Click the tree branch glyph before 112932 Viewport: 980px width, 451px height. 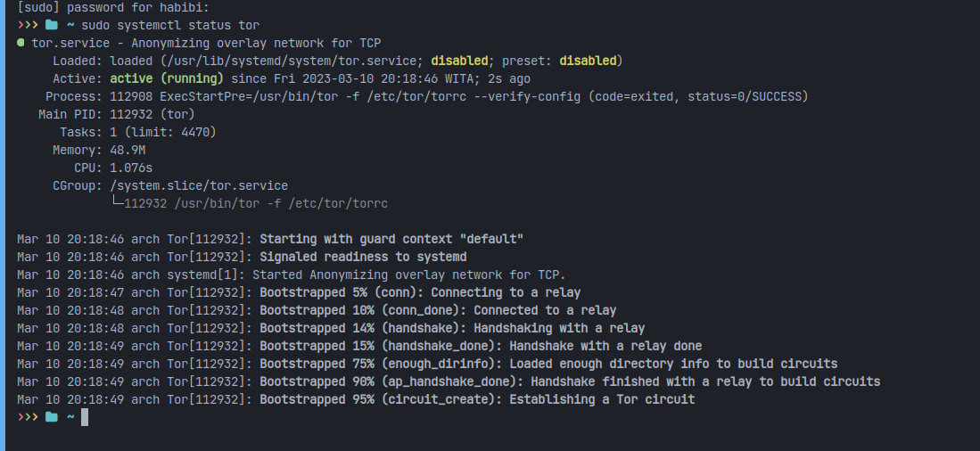(115, 203)
